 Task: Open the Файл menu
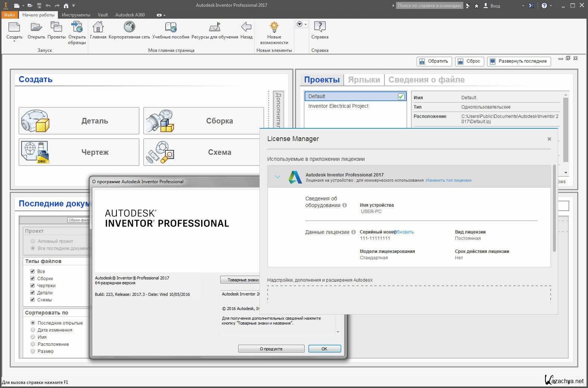[9, 15]
